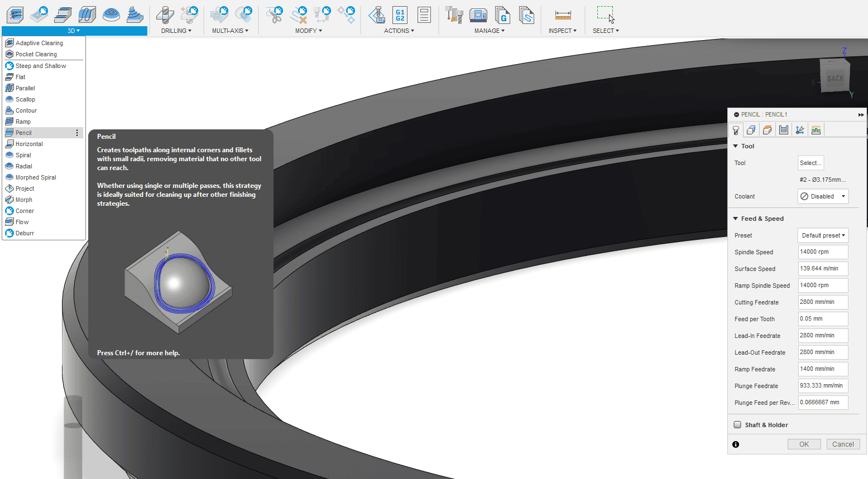Screen dimensions: 868x479
Task: Open the MANAGE dropdown menu
Action: tap(490, 31)
